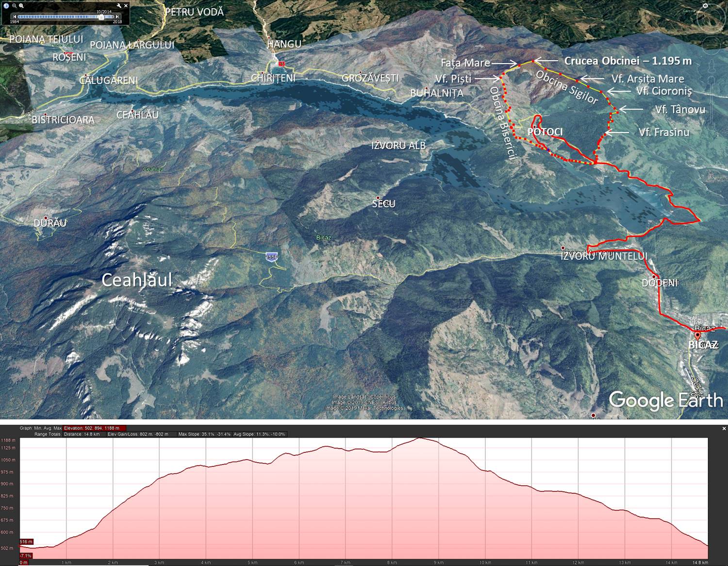
Task: Click the Avg Slope statistic field
Action: 259,434
